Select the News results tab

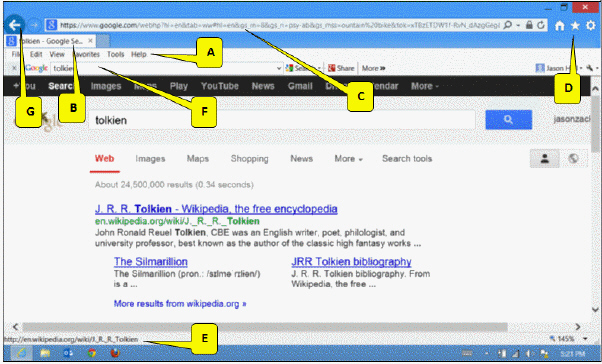(301, 159)
